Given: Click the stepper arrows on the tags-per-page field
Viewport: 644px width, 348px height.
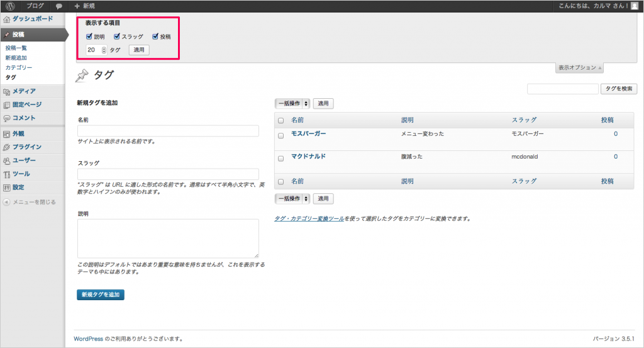Looking at the screenshot, I should (104, 50).
